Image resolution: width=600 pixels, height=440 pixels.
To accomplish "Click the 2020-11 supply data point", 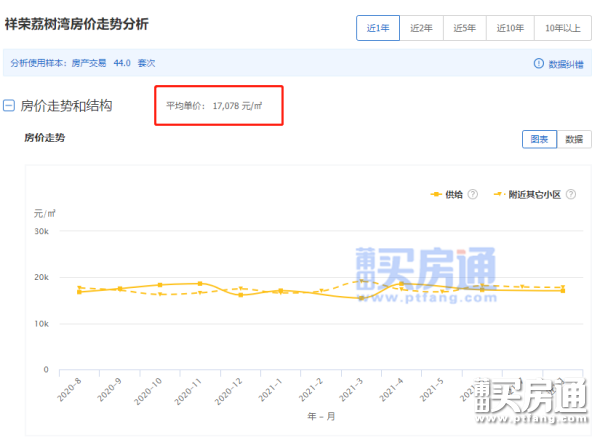I will click(x=200, y=284).
